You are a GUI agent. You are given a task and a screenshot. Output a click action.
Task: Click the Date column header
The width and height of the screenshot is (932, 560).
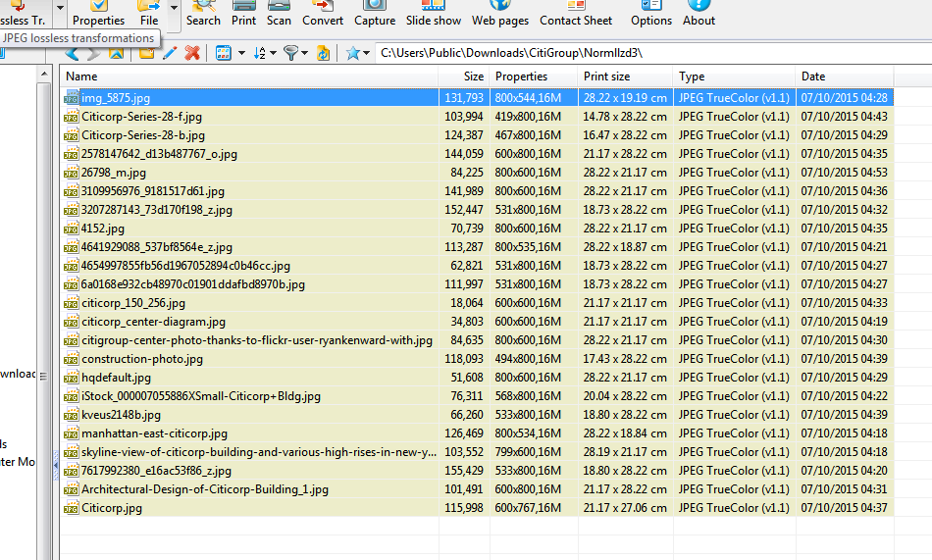tap(813, 76)
